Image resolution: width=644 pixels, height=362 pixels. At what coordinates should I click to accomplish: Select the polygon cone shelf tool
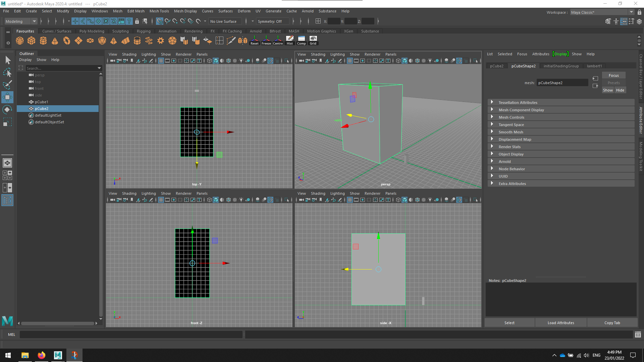[x=55, y=41]
